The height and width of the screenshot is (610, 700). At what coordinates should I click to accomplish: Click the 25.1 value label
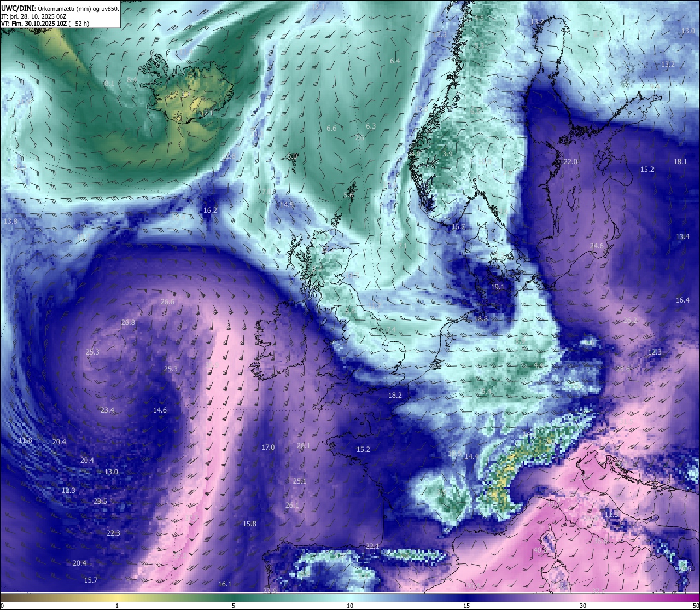pos(300,481)
